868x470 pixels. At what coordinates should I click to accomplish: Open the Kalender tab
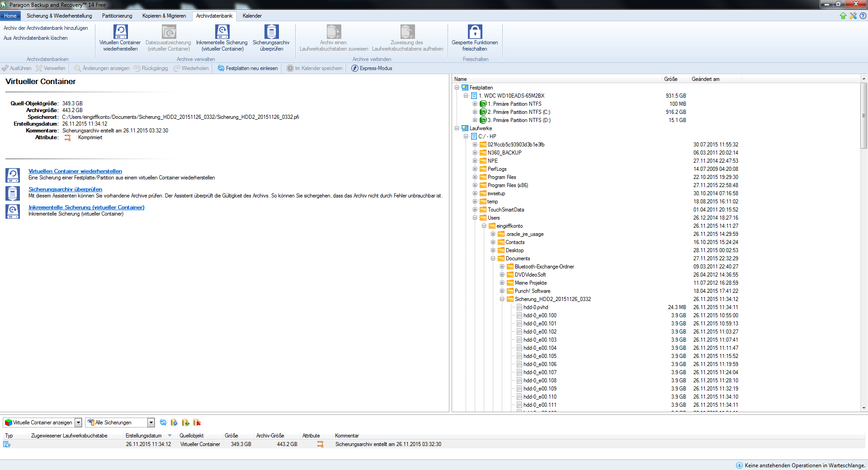(252, 16)
